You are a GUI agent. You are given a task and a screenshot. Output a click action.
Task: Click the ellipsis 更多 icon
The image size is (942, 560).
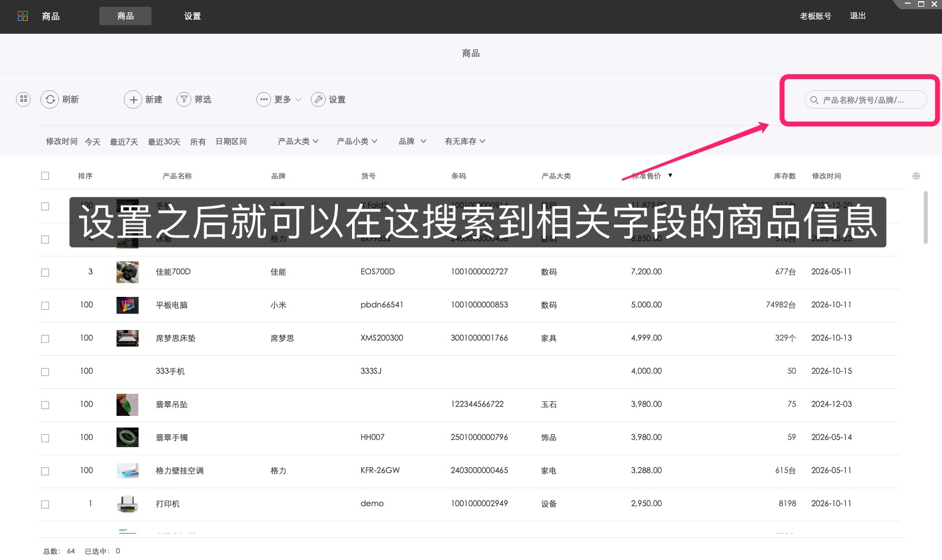264,99
